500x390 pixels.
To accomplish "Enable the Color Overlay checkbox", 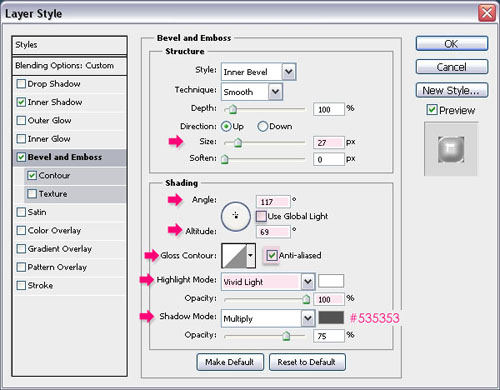I will 21,230.
